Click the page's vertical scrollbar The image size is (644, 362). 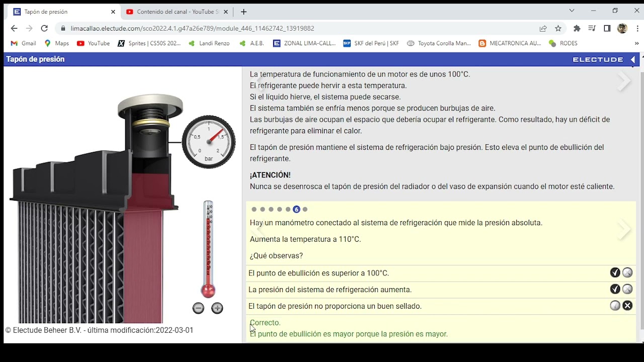tap(641, 201)
